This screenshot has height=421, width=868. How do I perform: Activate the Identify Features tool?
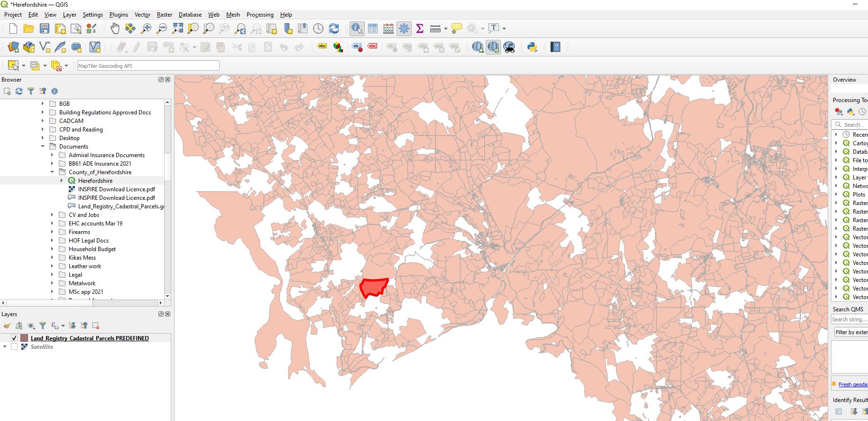point(357,28)
